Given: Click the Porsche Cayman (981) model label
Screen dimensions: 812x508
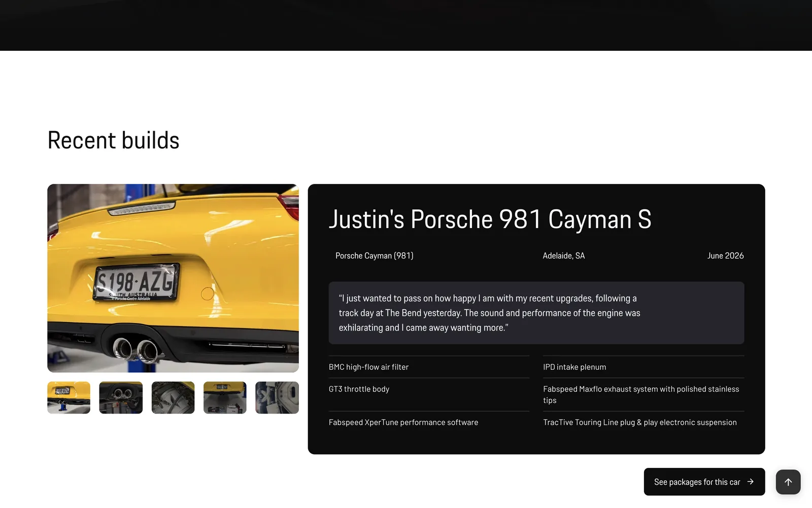Looking at the screenshot, I should point(375,256).
